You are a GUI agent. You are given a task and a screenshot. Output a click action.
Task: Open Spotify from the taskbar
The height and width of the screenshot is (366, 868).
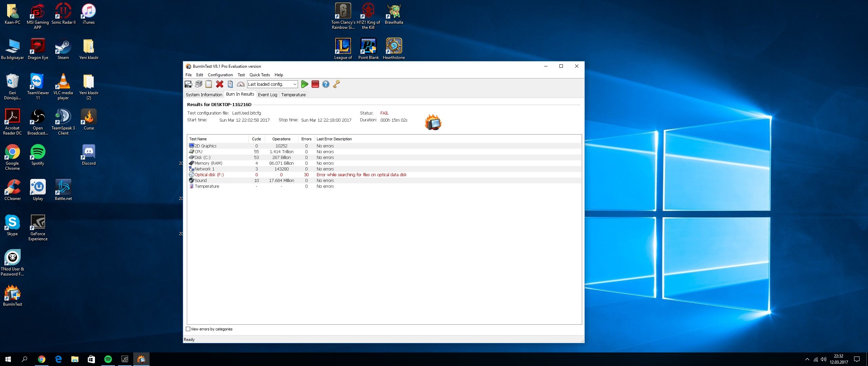(x=108, y=359)
